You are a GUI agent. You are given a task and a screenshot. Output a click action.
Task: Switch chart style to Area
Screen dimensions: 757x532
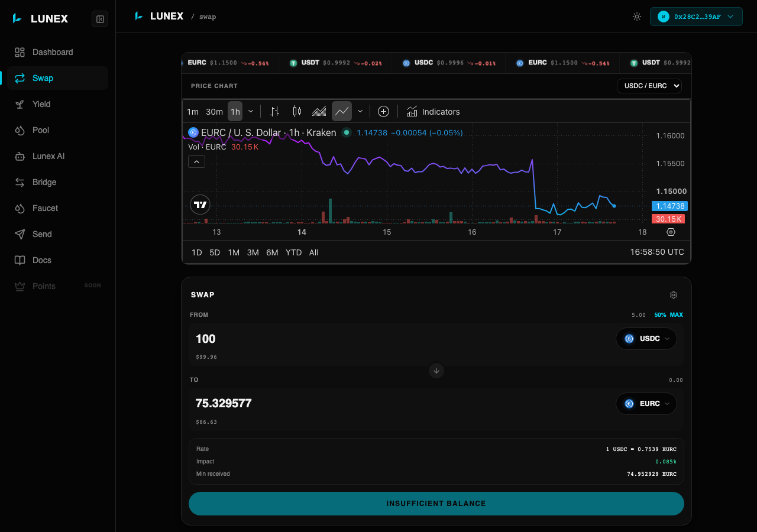click(x=319, y=111)
